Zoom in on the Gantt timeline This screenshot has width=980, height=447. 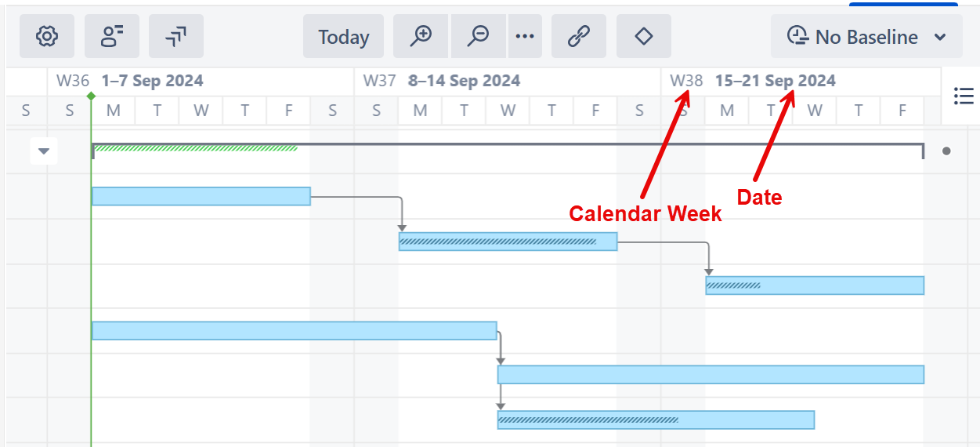click(x=421, y=36)
